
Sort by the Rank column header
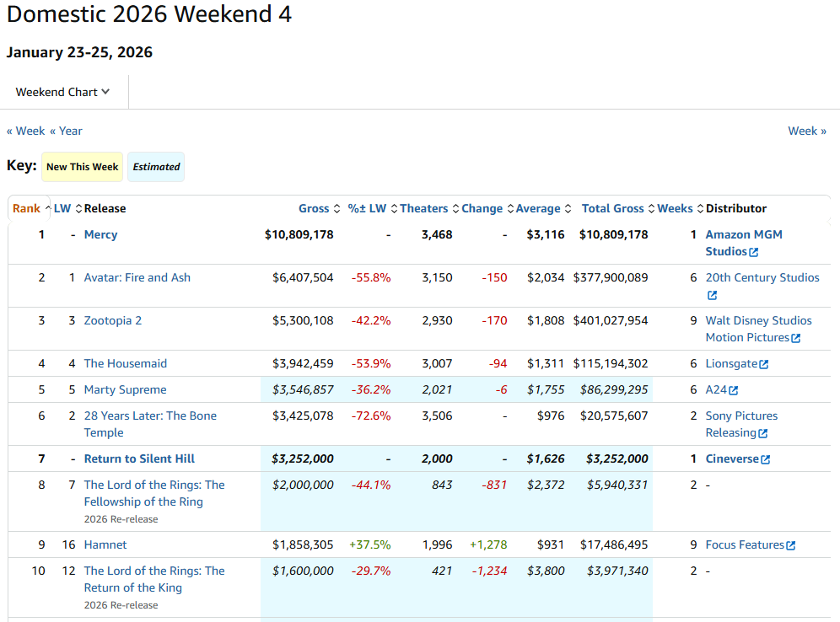coord(26,208)
